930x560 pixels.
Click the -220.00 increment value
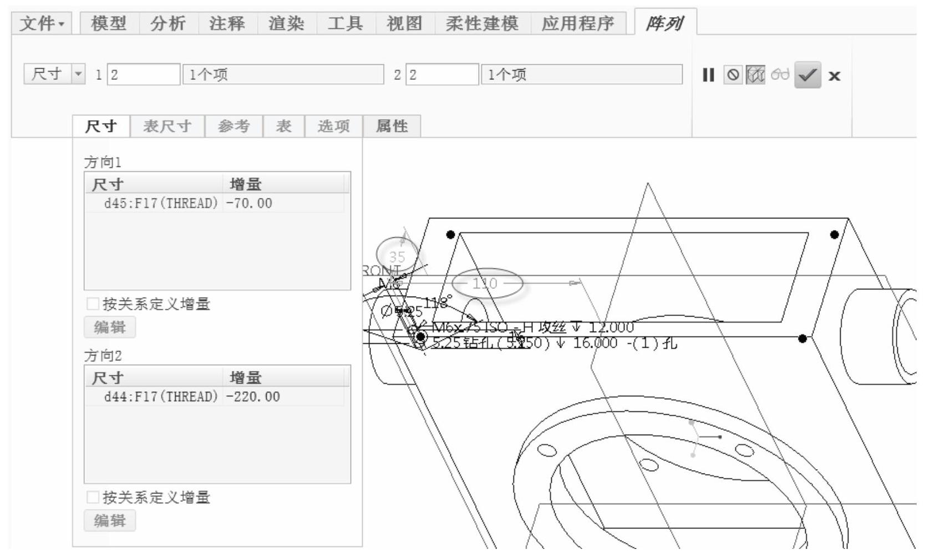tap(253, 397)
